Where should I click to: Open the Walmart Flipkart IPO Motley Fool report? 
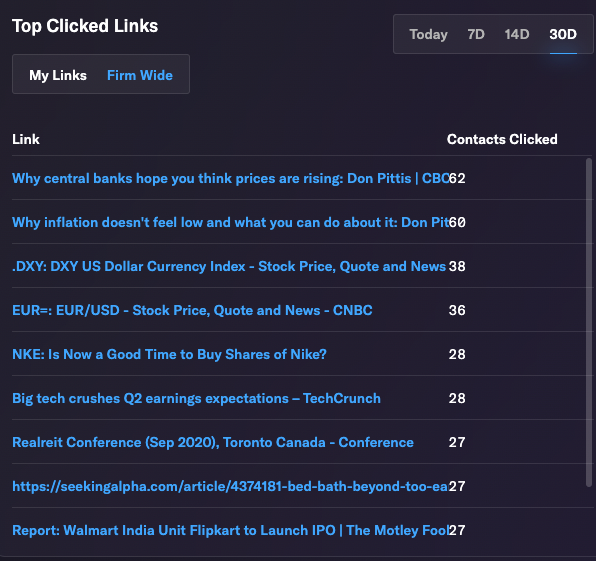coord(230,530)
